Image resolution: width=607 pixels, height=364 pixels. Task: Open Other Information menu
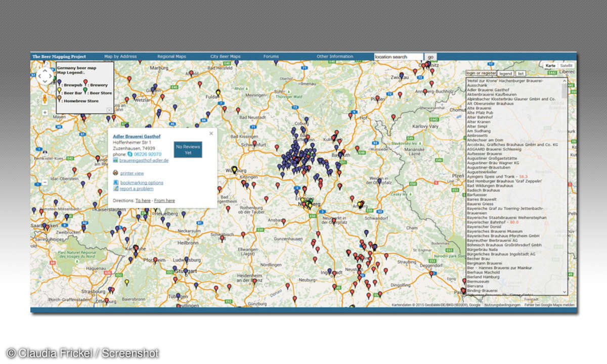click(335, 57)
